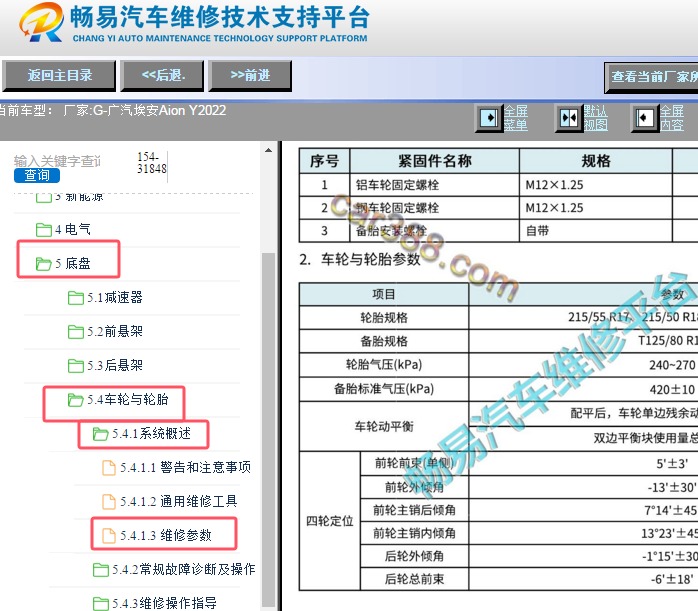Click the 四轮定位 row label
Screen dimensions: 698x611
click(329, 521)
